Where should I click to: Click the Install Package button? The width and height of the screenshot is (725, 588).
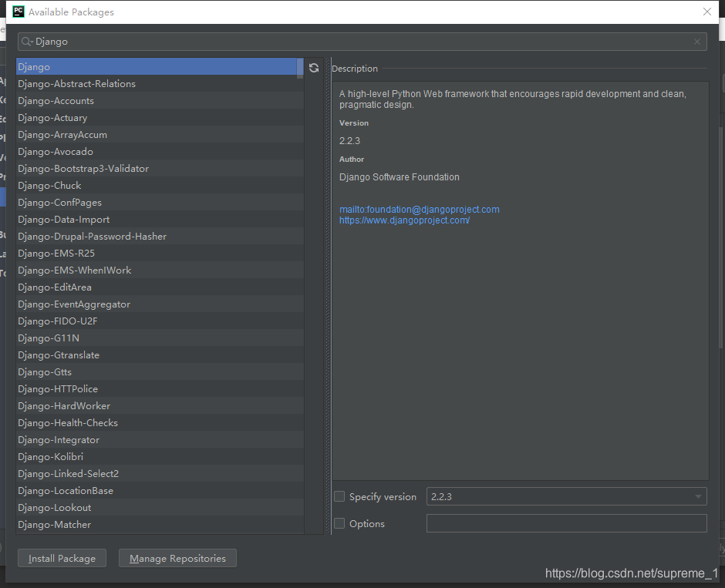click(x=62, y=558)
